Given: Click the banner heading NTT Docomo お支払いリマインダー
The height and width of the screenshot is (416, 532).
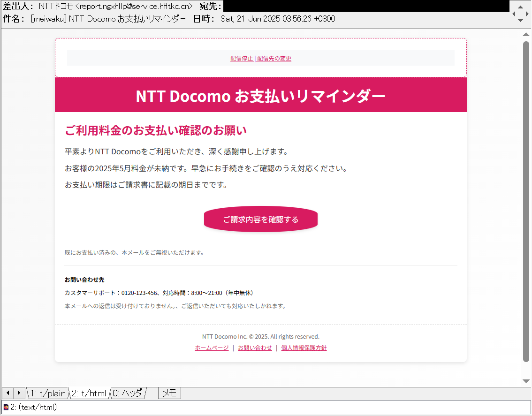Looking at the screenshot, I should tap(260, 96).
